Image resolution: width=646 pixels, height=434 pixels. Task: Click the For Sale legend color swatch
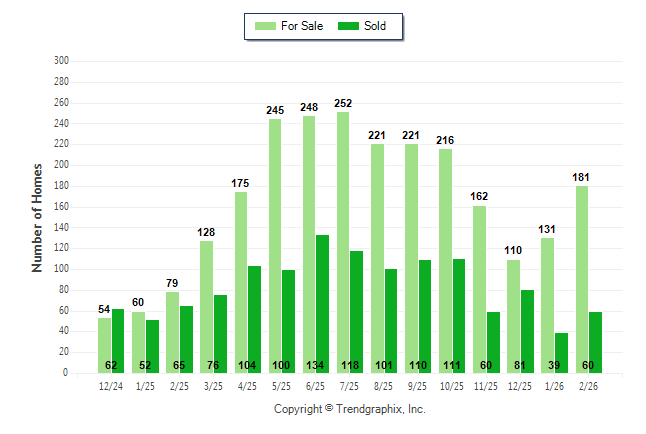(x=266, y=26)
